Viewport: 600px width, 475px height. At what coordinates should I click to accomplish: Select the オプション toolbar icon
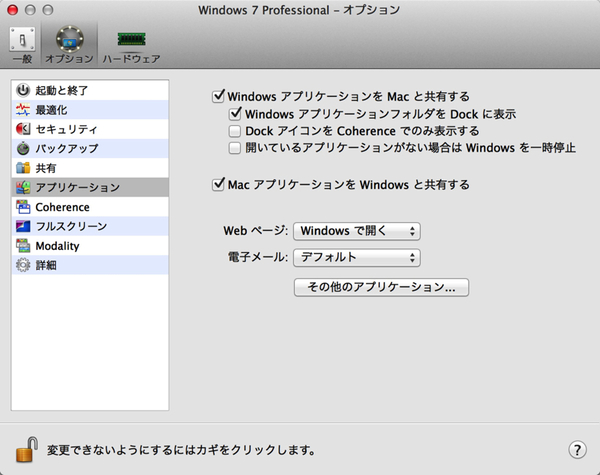click(x=70, y=39)
